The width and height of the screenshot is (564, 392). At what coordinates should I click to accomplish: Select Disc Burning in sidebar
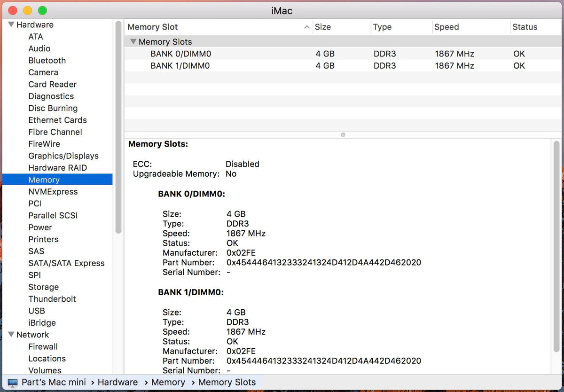[x=53, y=108]
